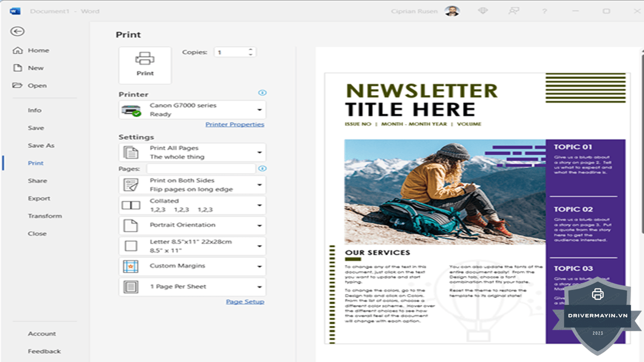Select Export in the left sidebar
Image resolution: width=644 pixels, height=362 pixels.
39,198
